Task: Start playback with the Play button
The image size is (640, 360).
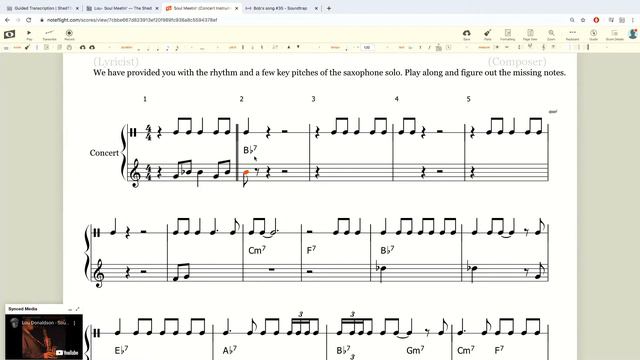Action: coord(29,35)
